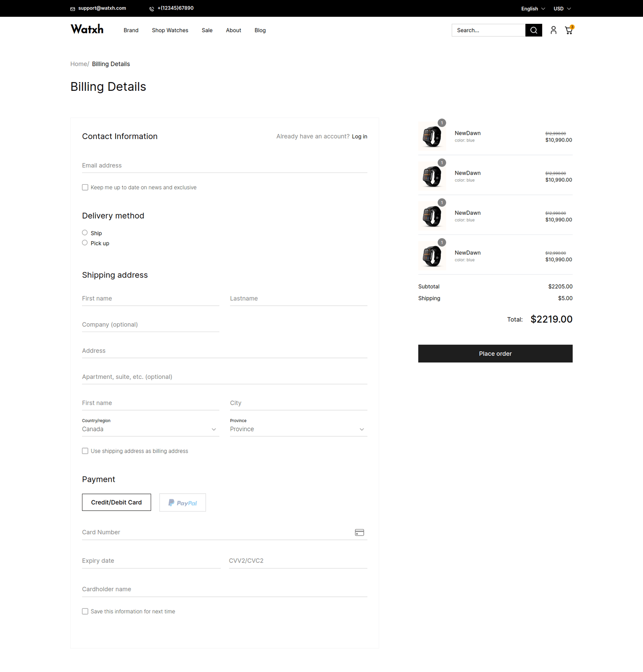Expand the USD currency selector
The height and width of the screenshot is (672, 643).
click(562, 9)
